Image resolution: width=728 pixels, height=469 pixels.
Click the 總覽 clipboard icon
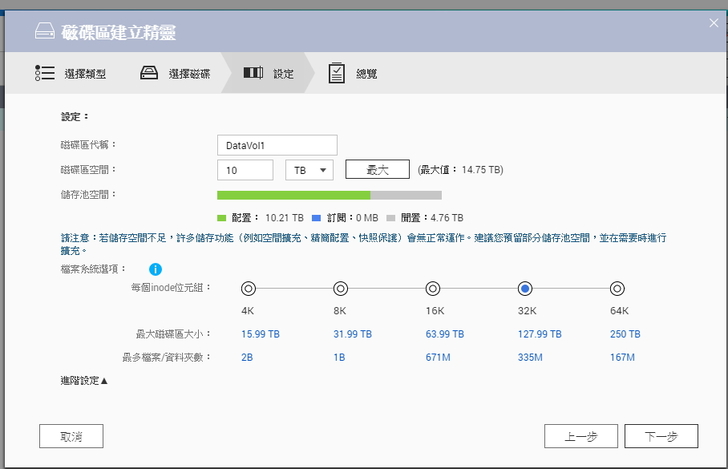pos(337,73)
